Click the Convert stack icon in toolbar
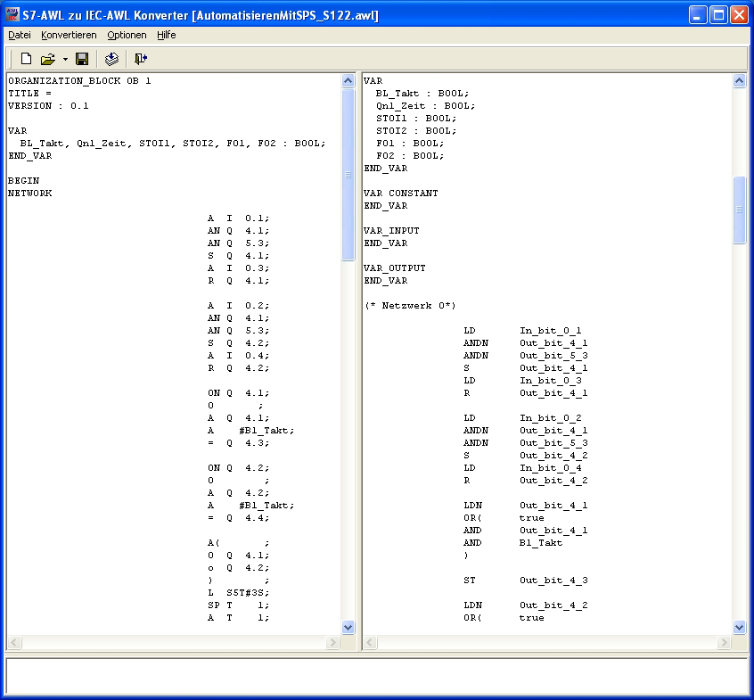The height and width of the screenshot is (700, 754). (111, 59)
